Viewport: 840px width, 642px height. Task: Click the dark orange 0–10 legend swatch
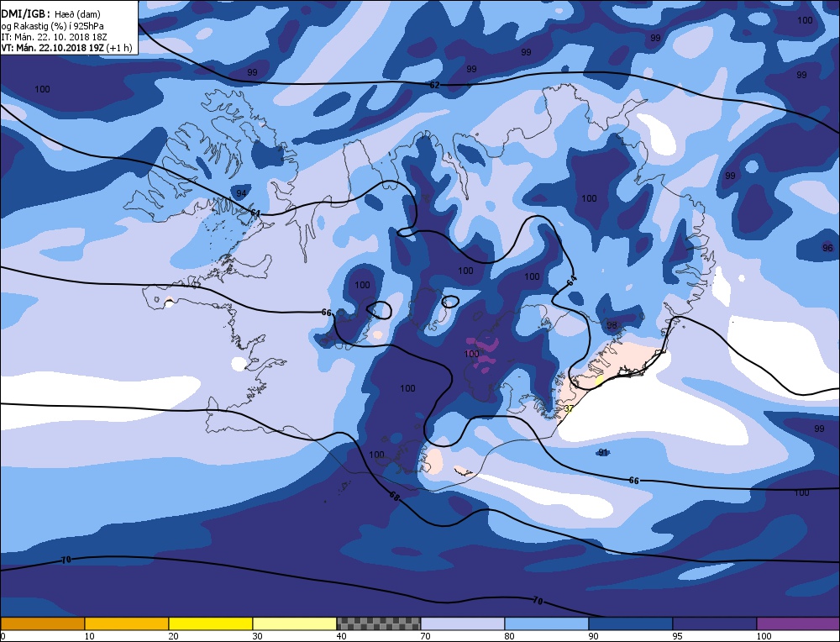point(42,624)
